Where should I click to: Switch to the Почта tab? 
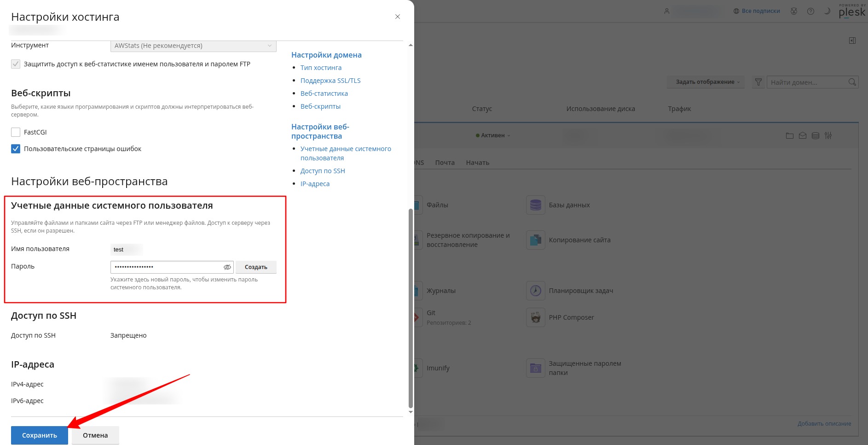(x=445, y=163)
